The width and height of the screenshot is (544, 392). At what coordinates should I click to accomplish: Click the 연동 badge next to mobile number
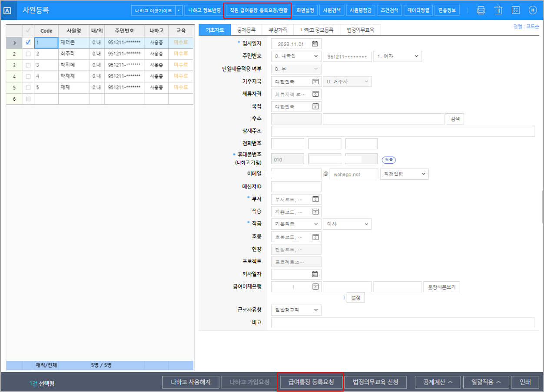click(x=389, y=160)
